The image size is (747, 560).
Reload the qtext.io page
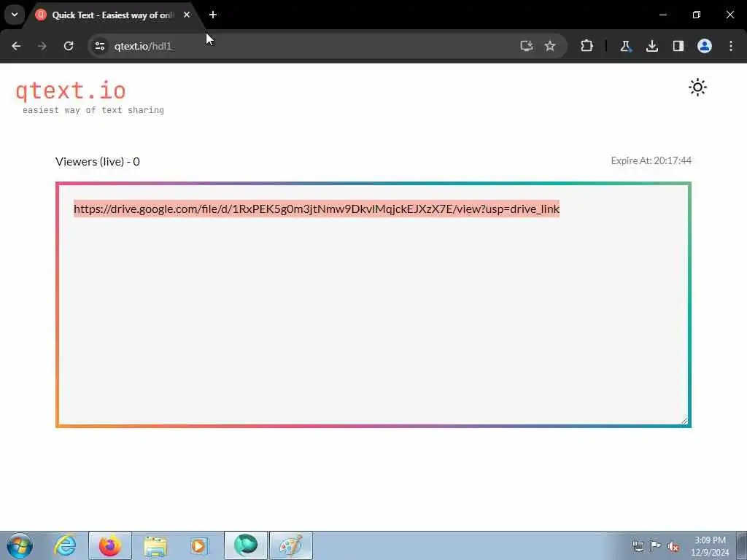coord(69,46)
